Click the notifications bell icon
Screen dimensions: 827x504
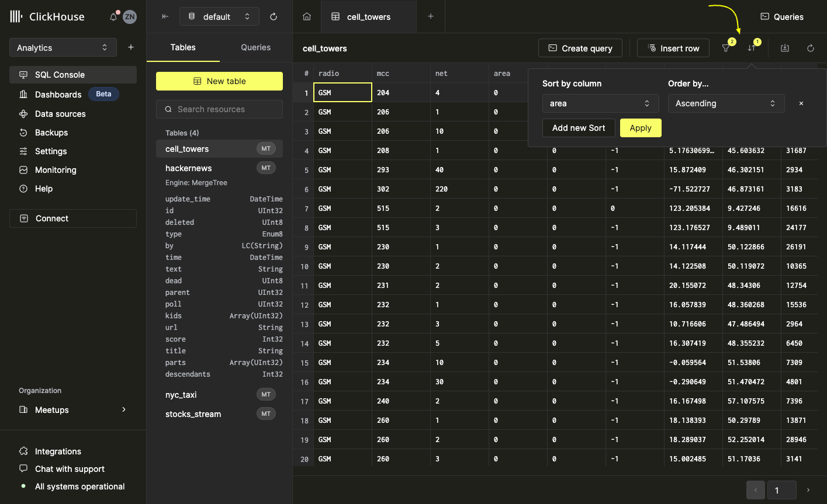pos(113,17)
